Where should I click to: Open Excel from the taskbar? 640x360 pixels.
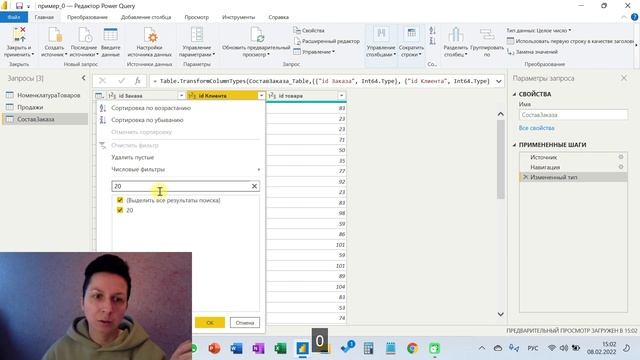(x=280, y=348)
